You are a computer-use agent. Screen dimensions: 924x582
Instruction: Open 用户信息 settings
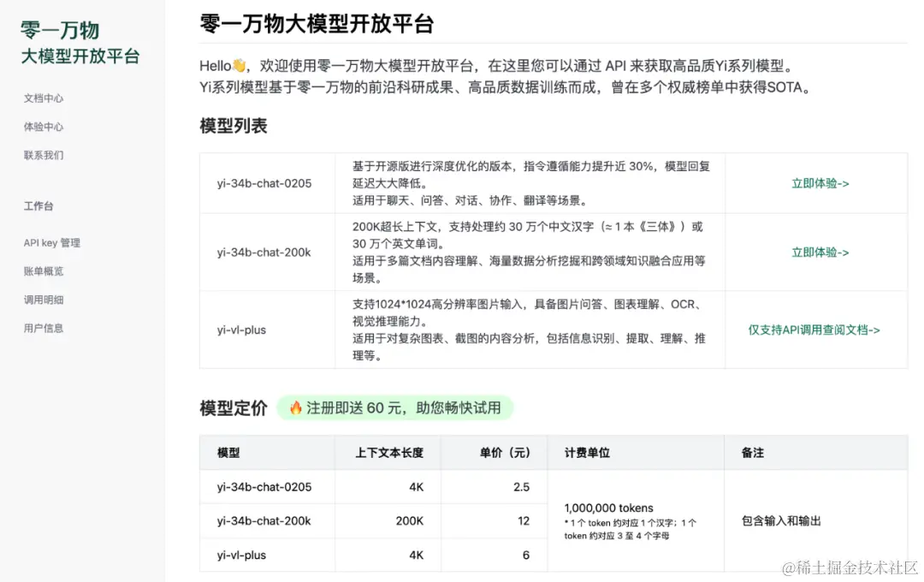[43, 328]
